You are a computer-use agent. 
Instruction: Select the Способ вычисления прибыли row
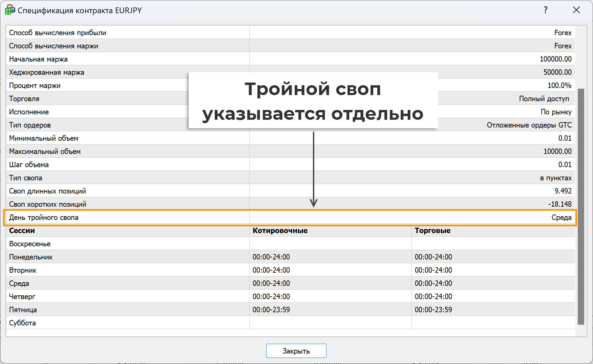point(58,33)
